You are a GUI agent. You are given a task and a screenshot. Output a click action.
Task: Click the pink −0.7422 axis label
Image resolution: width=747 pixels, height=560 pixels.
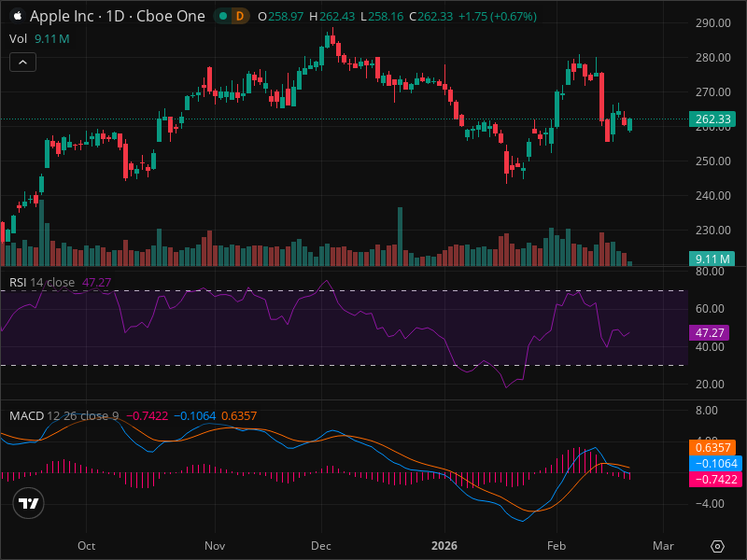715,479
